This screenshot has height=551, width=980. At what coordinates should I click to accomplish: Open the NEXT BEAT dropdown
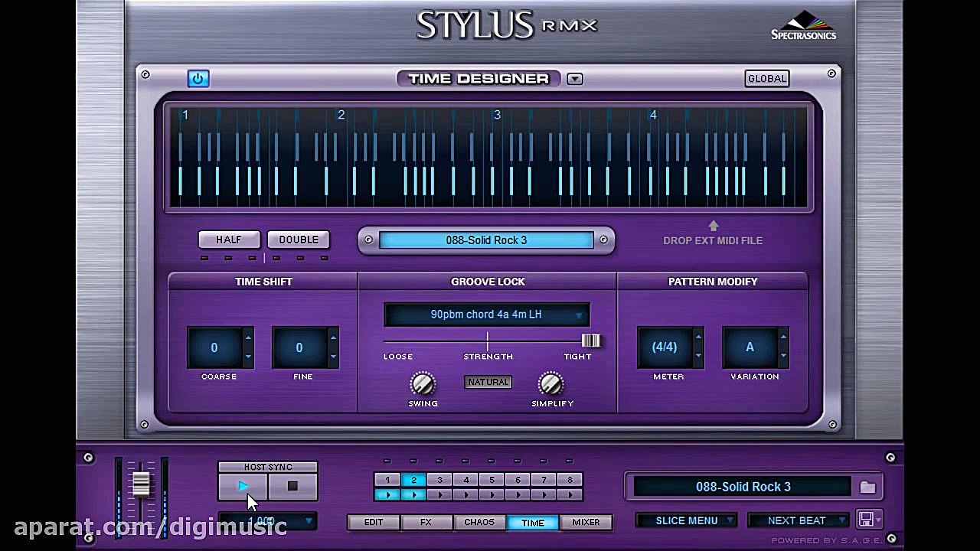click(799, 520)
